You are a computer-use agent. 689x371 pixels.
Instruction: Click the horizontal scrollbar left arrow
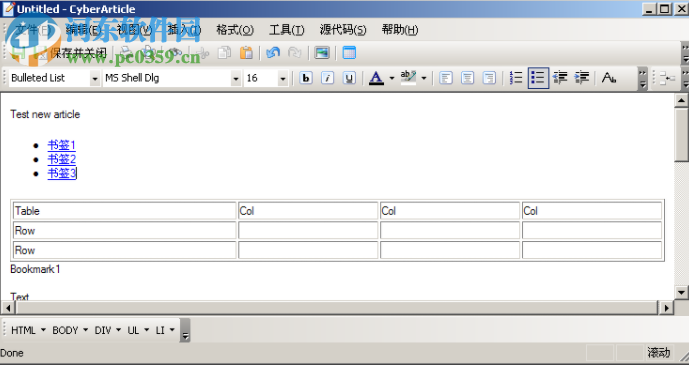click(x=8, y=308)
